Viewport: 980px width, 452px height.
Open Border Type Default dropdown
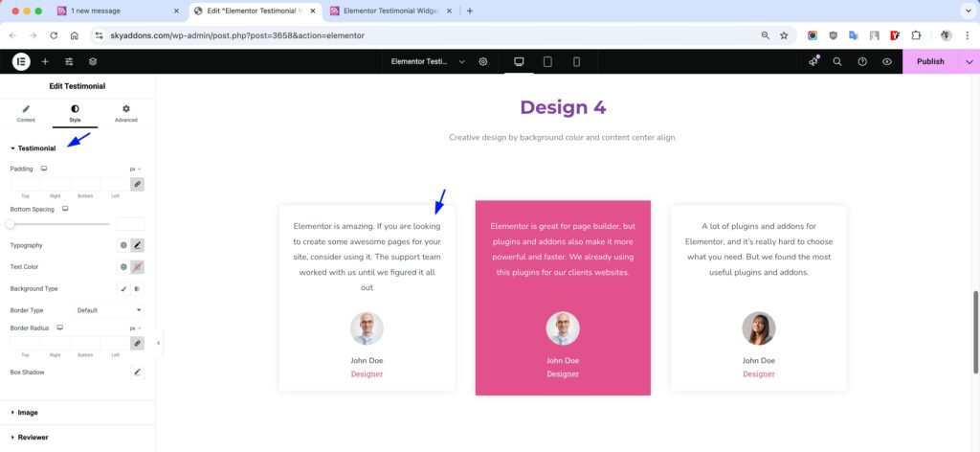tap(109, 310)
